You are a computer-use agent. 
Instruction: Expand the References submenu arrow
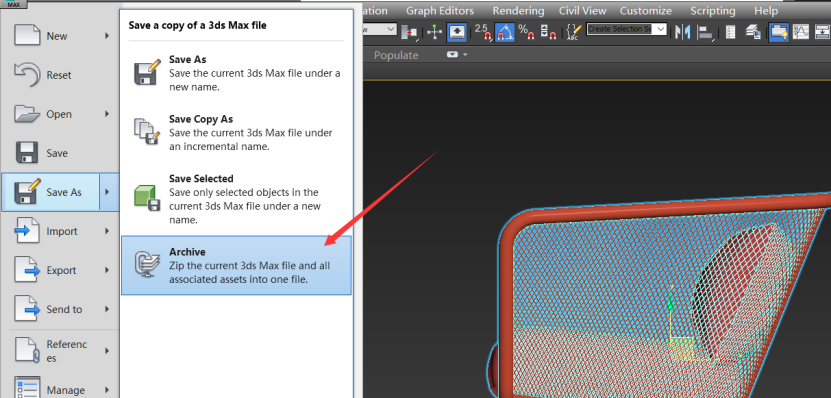[x=107, y=351]
